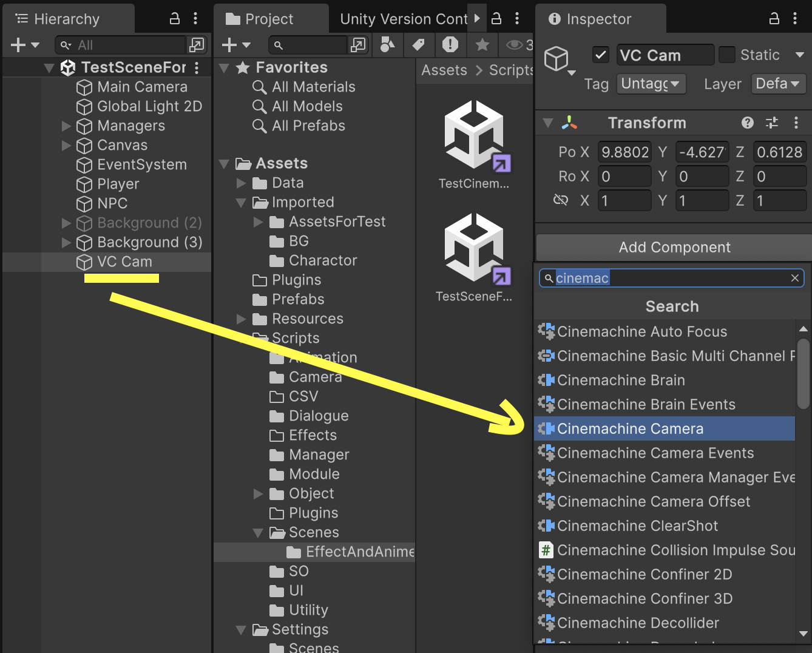
Task: Open Project create plus dropdown
Action: [x=236, y=45]
